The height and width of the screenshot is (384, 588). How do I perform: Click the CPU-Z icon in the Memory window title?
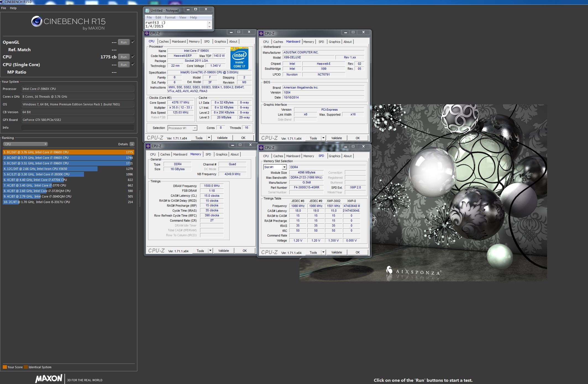pos(148,146)
